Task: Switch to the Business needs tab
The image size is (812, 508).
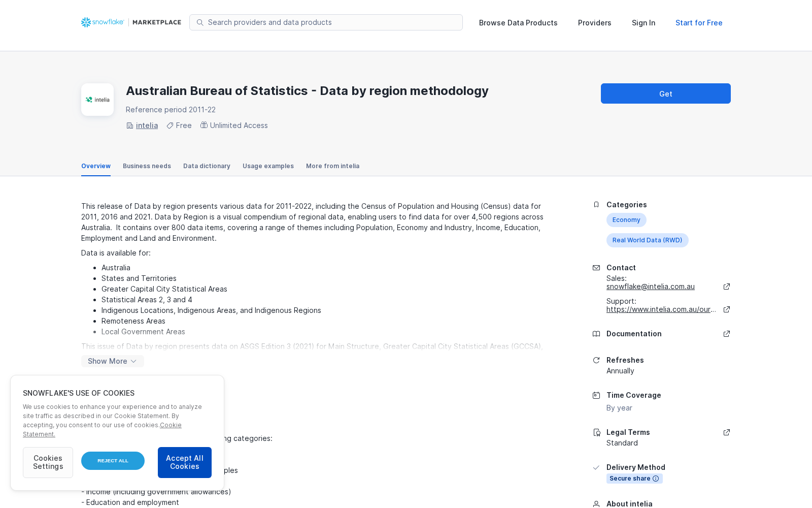Action: click(x=147, y=166)
